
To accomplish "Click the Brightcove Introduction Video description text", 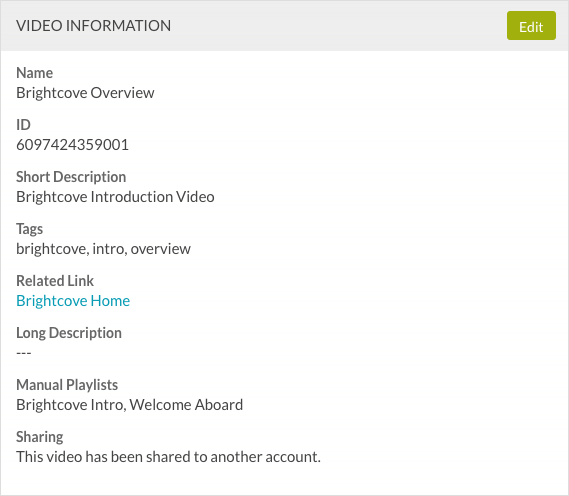I will (115, 197).
